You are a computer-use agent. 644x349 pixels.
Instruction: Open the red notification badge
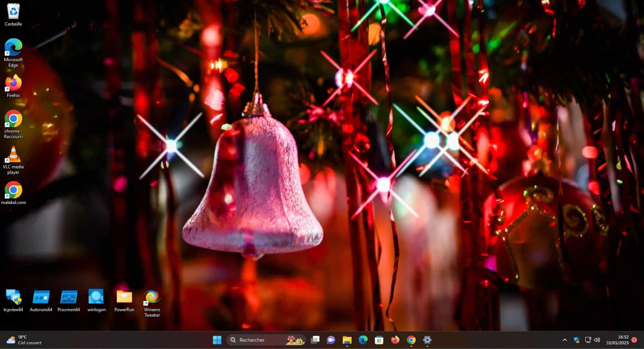click(x=634, y=340)
